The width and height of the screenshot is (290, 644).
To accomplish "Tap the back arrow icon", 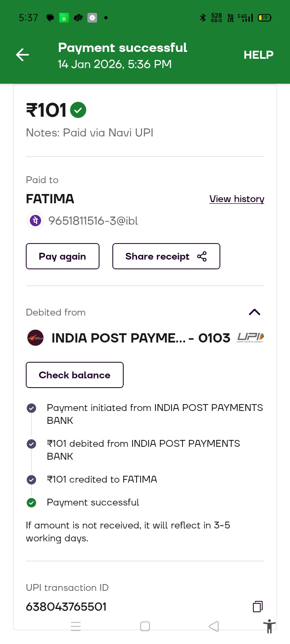I will [x=23, y=55].
